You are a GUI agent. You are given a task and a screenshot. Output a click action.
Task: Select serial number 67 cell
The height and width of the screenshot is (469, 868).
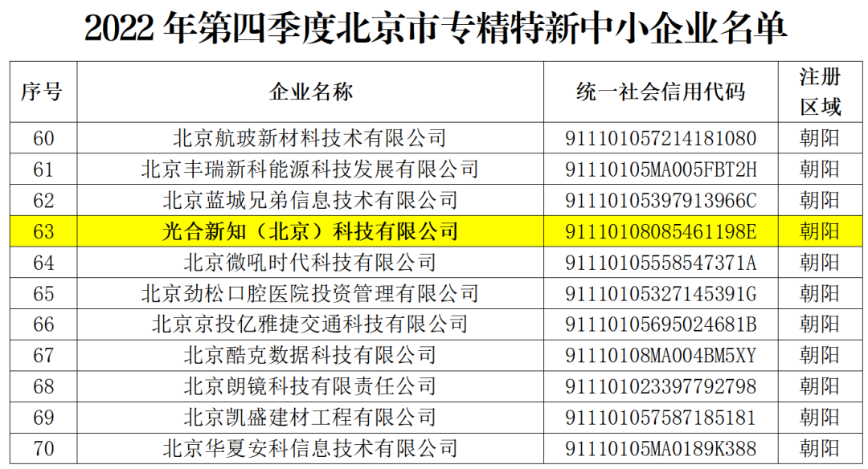click(x=43, y=355)
